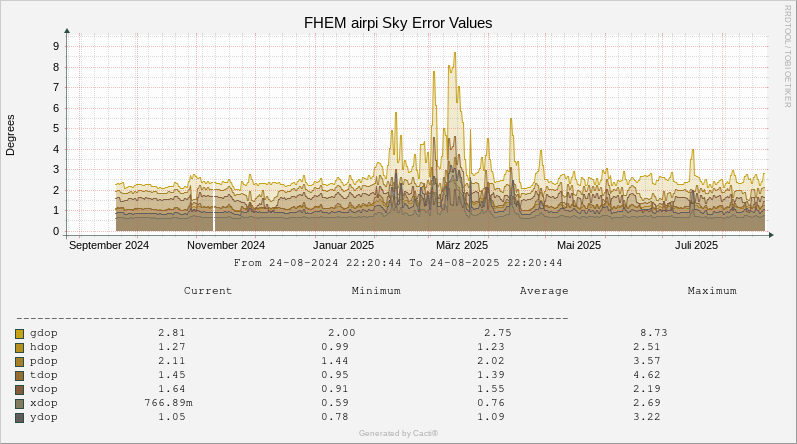Click the gdop legend label

[x=44, y=333]
